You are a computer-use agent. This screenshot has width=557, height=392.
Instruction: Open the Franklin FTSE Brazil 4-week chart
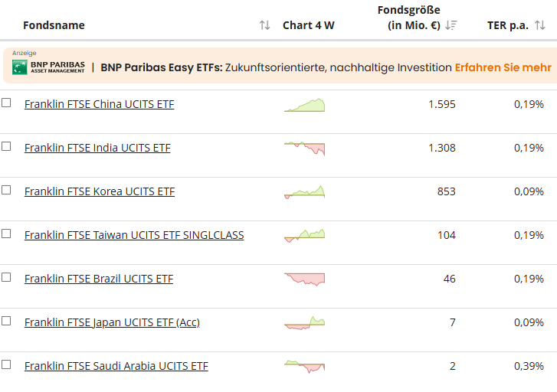pos(304,279)
